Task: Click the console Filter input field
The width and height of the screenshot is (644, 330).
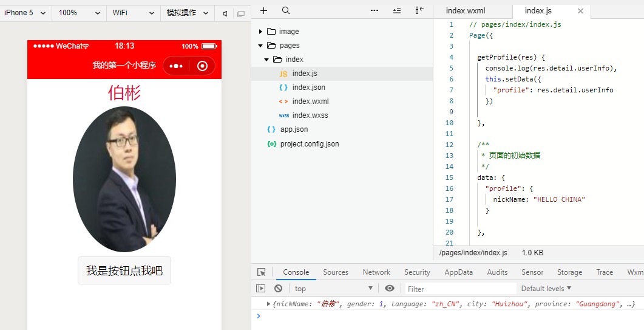Action: [x=460, y=289]
